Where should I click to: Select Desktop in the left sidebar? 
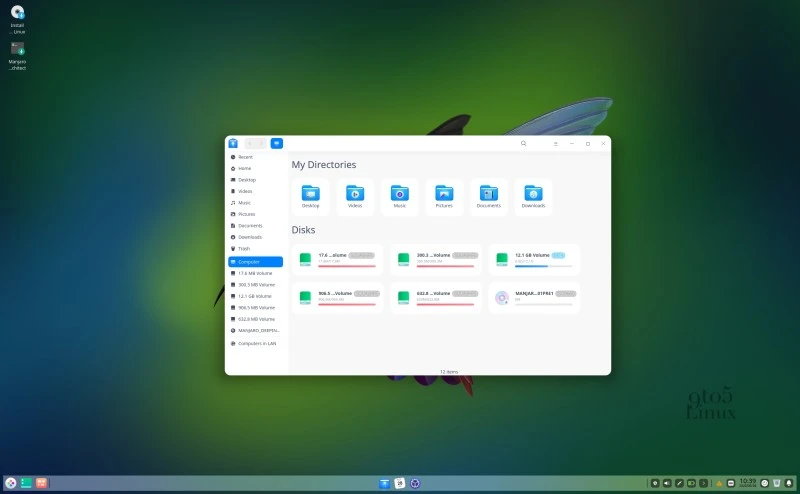(255, 180)
